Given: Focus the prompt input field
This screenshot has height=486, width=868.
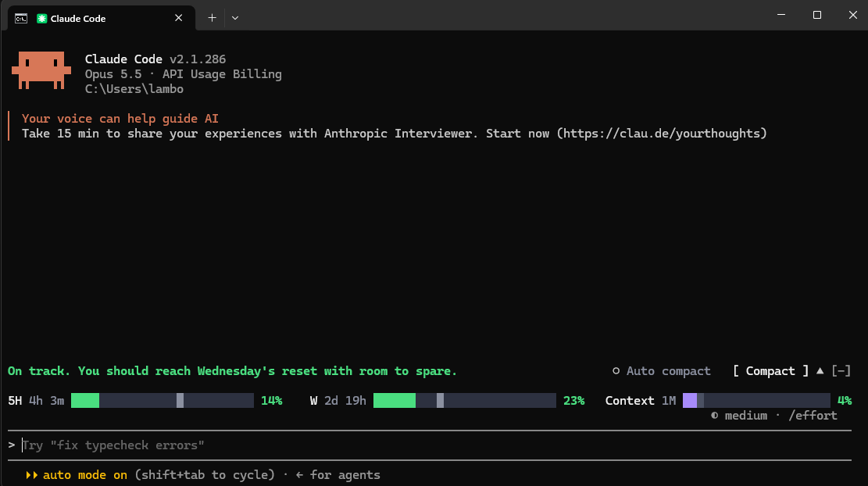Looking at the screenshot, I should point(430,445).
